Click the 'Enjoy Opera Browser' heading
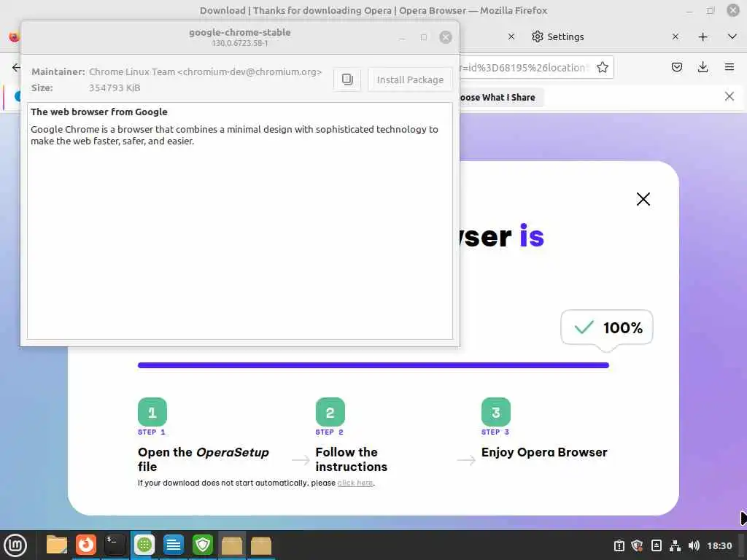The image size is (747, 560). pos(544,452)
